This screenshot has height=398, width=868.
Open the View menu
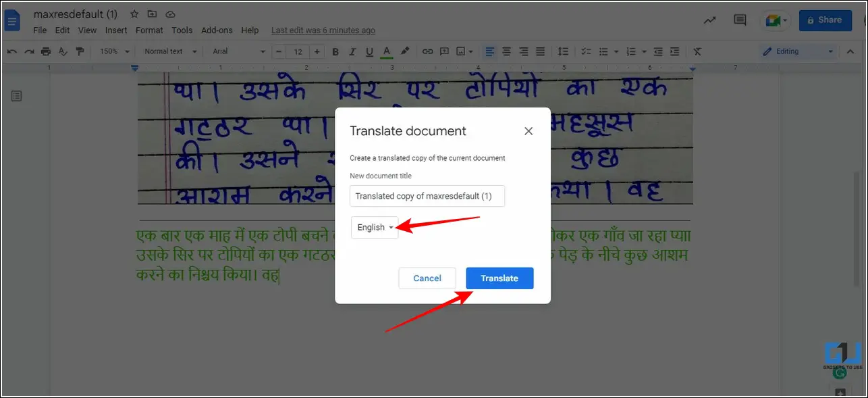click(x=87, y=30)
